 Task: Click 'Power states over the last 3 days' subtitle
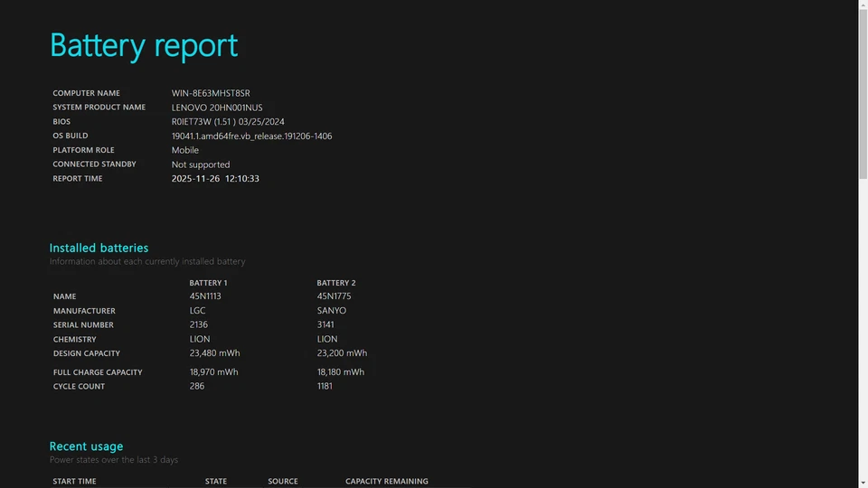click(114, 460)
